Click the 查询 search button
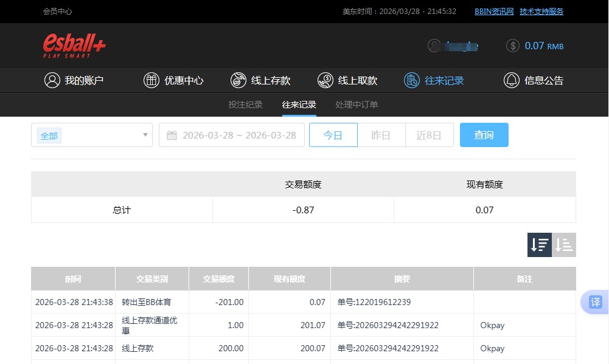The image size is (609, 364). [x=484, y=135]
